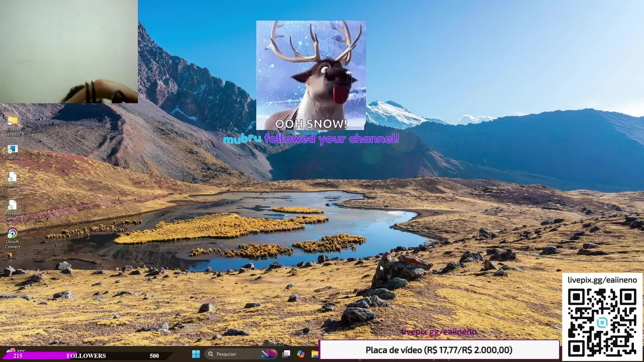644x362 pixels.
Task: Click the Placa de vídeo donation goal
Action: click(439, 350)
